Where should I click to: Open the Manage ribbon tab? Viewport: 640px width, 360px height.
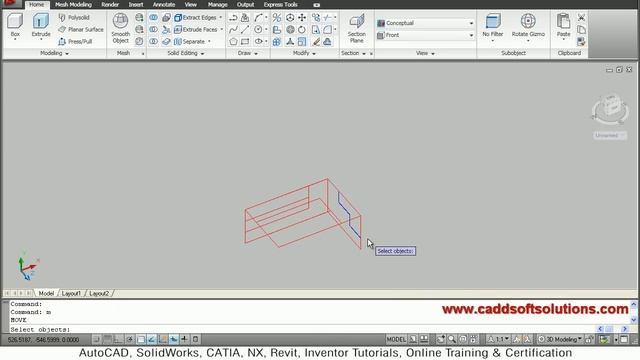coord(218,4)
